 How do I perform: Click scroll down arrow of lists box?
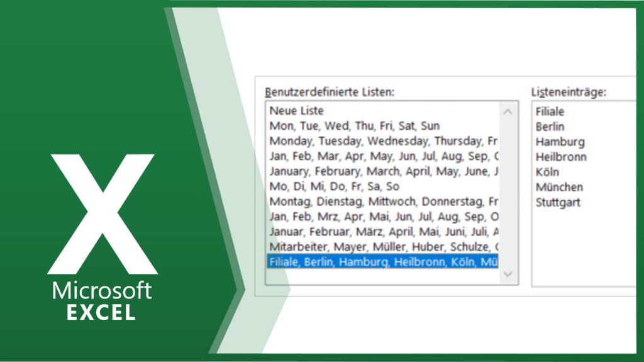click(x=508, y=274)
